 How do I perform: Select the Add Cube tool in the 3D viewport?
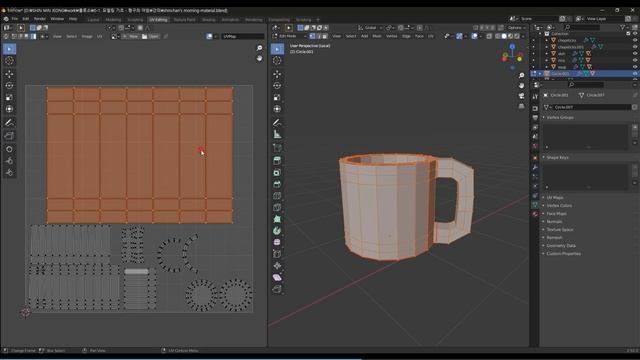tap(277, 148)
